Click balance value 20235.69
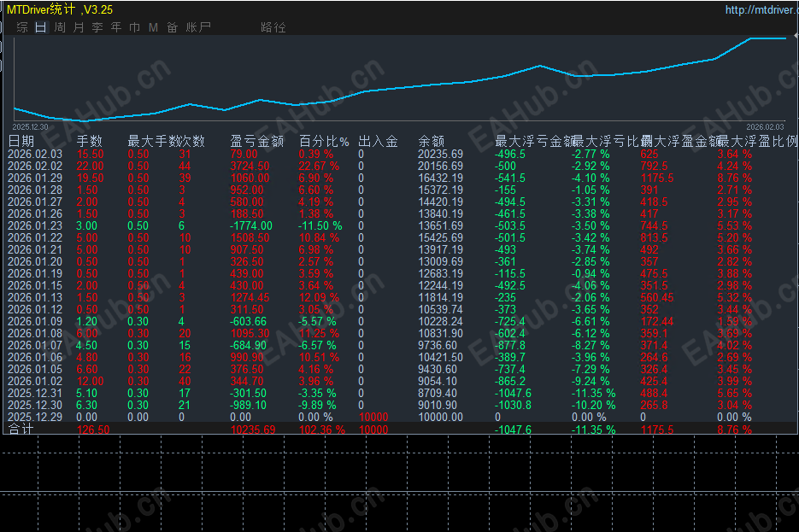This screenshot has height=532, width=799. coord(440,154)
